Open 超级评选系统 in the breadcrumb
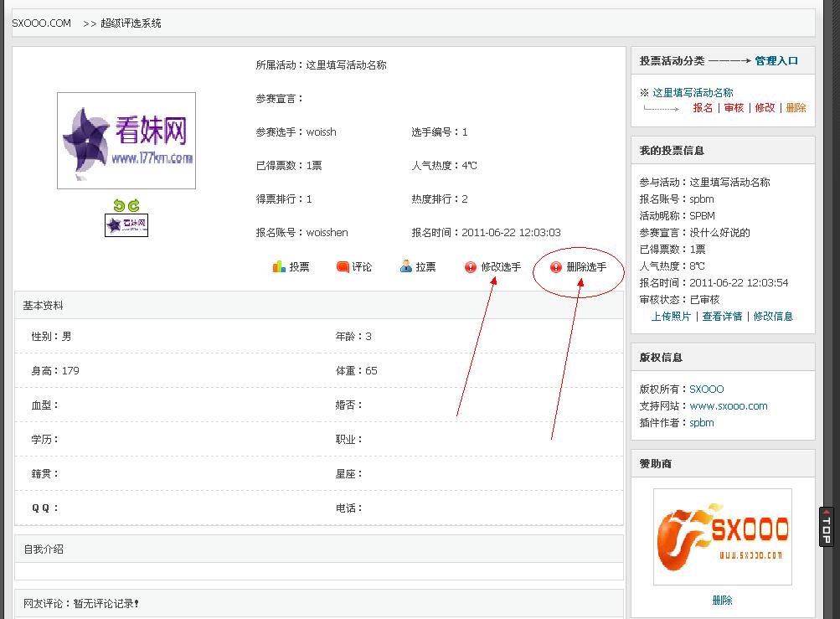Screen dimensions: 840x619 tap(131, 23)
